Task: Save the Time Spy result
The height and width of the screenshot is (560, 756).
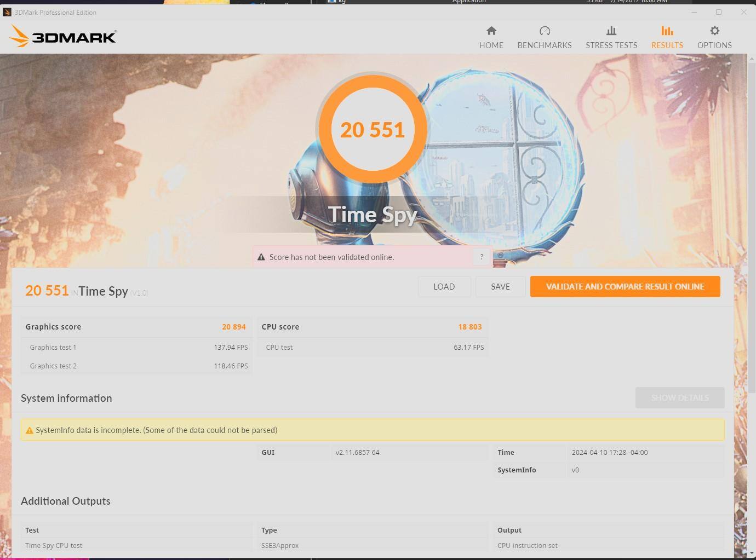Action: click(500, 287)
